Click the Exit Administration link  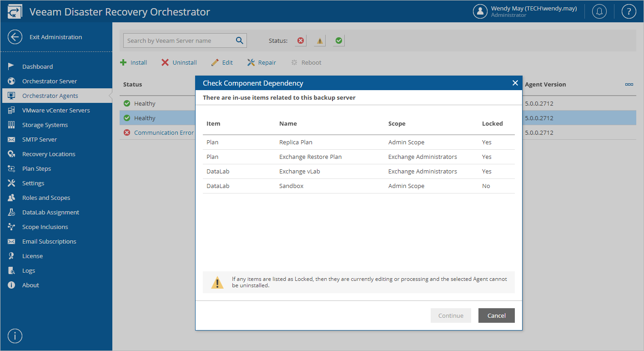click(x=56, y=37)
